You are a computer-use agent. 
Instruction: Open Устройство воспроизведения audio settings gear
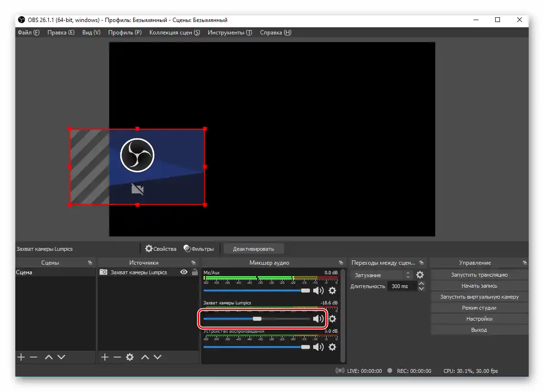[332, 347]
